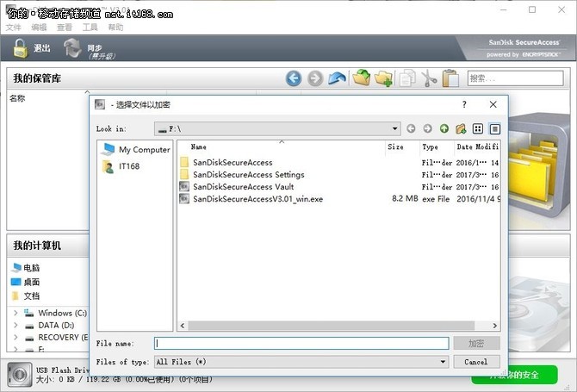Select My Computer in dialog sidebar
Screen dimensions: 577x392
pyautogui.click(x=137, y=149)
